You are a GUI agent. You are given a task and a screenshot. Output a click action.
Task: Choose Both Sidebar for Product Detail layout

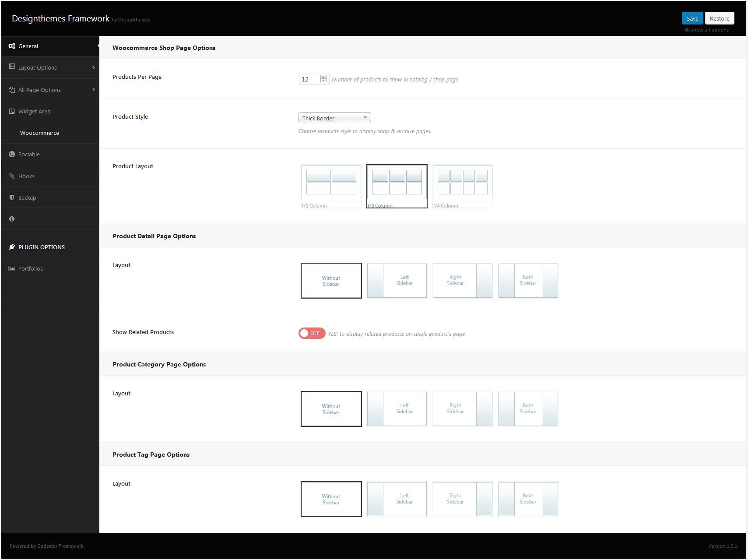pyautogui.click(x=528, y=281)
